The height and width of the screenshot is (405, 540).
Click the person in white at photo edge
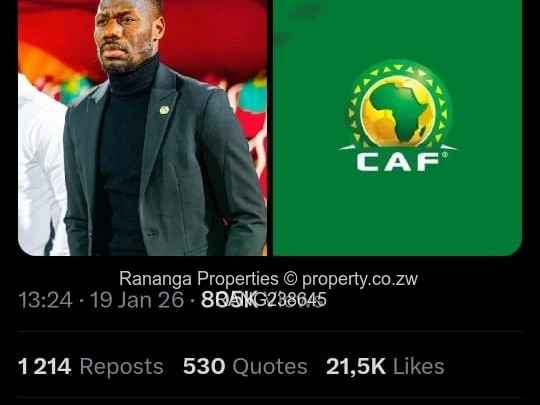click(x=42, y=165)
